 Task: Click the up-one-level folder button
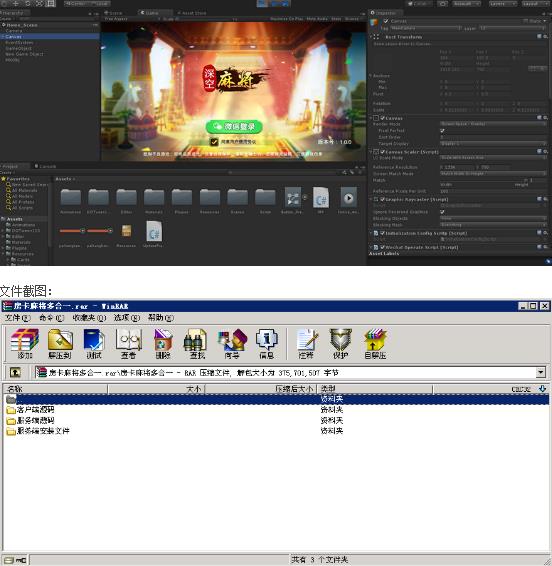point(15,372)
